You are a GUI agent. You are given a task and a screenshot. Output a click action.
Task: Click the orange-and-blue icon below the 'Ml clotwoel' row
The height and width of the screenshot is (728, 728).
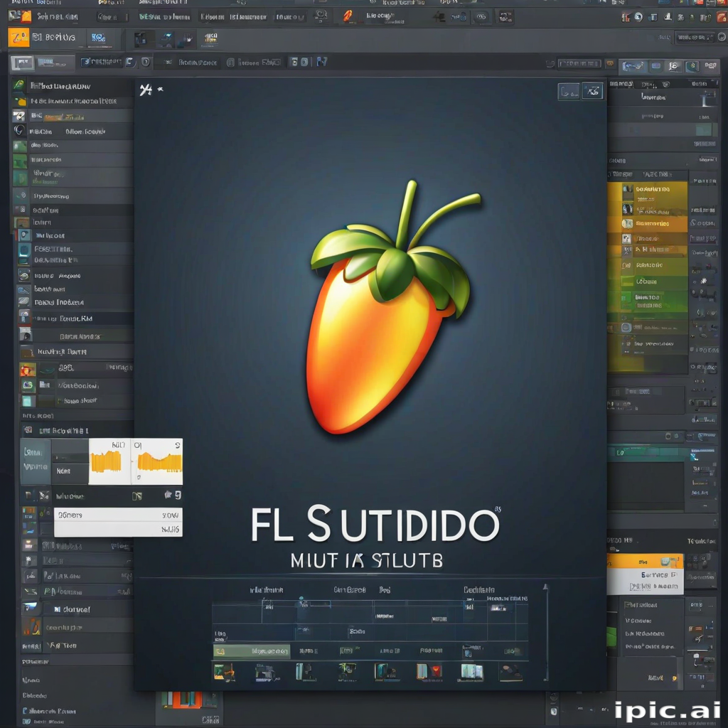31,626
